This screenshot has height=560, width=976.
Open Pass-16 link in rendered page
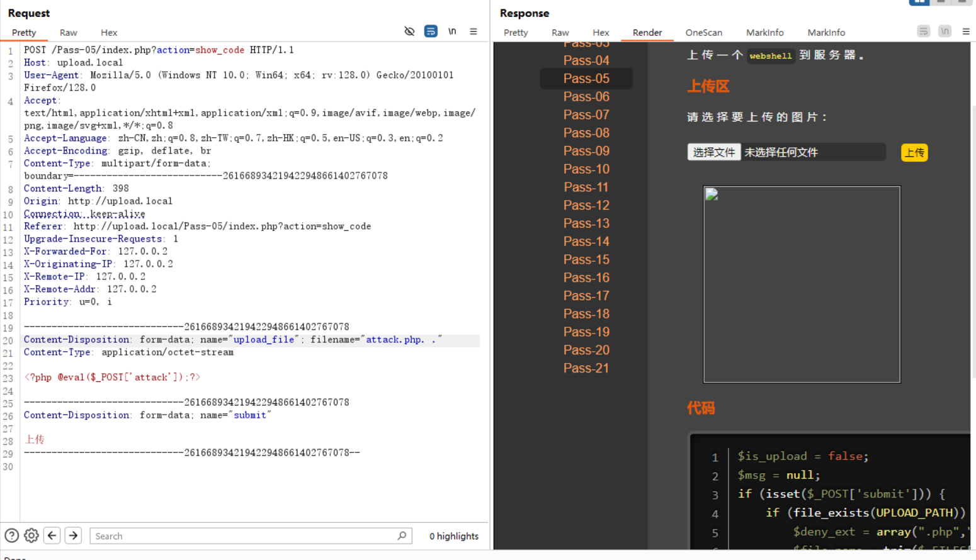pos(586,277)
